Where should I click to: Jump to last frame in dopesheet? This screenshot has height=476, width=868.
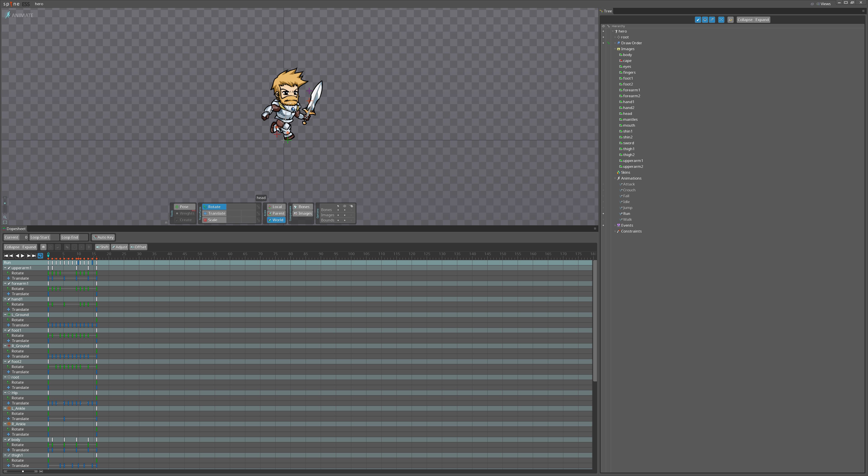coord(34,256)
